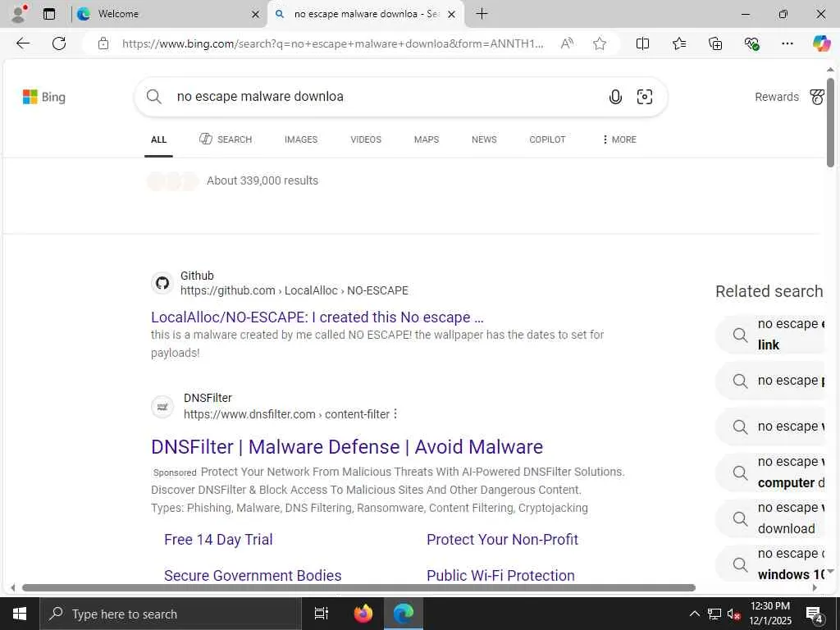Go back with the arrow button
Viewport: 840px width, 630px height.
click(22, 43)
